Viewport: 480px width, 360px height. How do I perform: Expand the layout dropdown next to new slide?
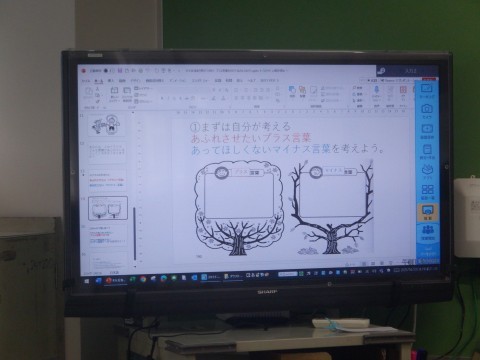coord(144,89)
